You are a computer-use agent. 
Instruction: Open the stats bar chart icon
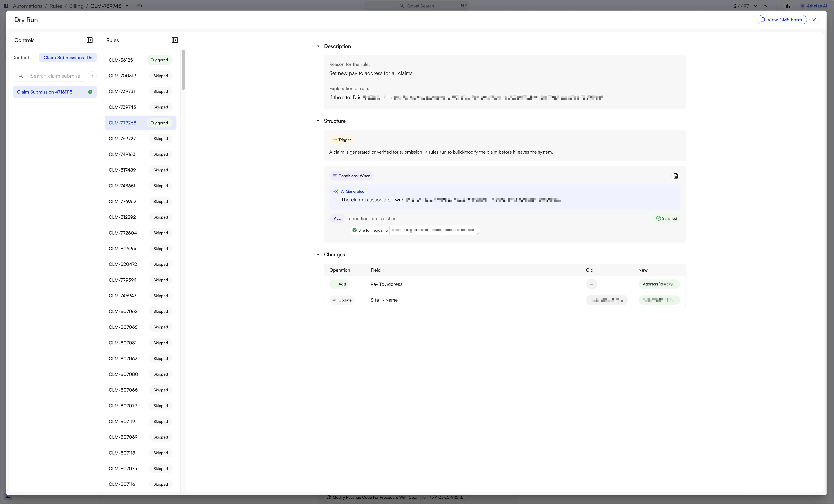(787, 6)
